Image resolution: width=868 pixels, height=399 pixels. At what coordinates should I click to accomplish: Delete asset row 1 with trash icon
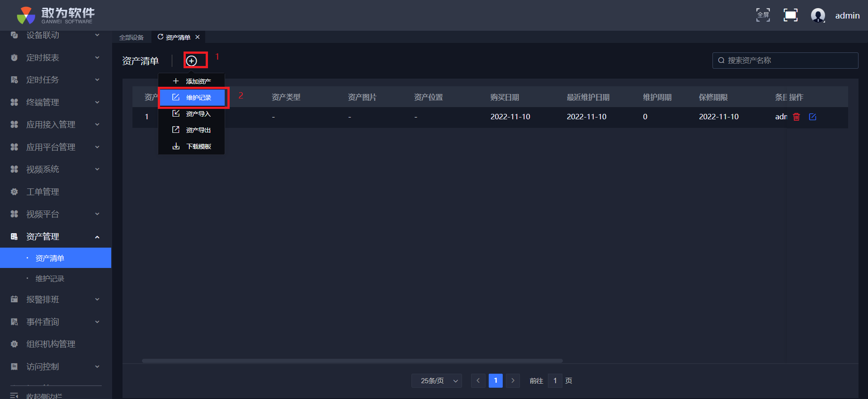tap(797, 117)
